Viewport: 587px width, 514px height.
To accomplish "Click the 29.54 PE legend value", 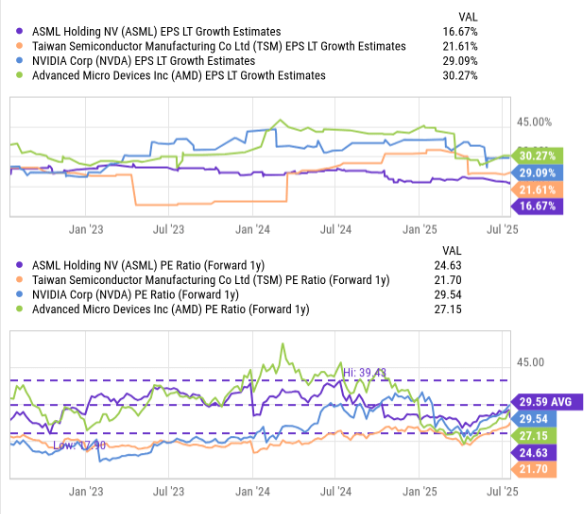I will tap(448, 295).
